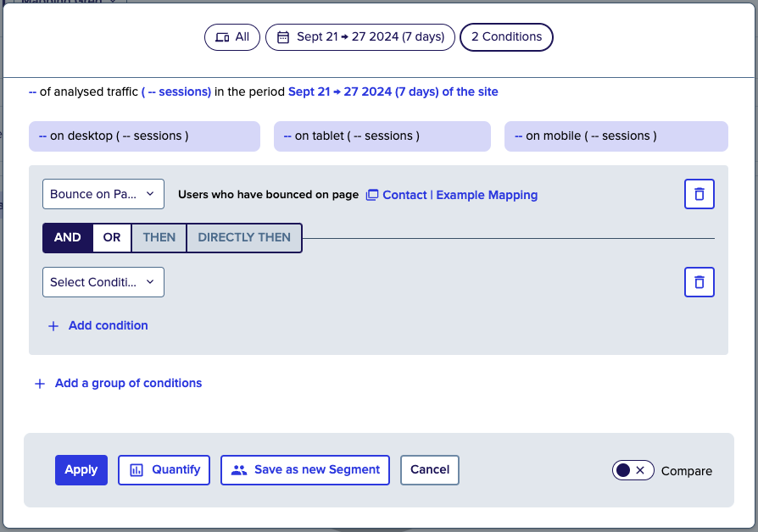Click the calendar icon in the date range pill
The width and height of the screenshot is (758, 532).
tap(281, 36)
